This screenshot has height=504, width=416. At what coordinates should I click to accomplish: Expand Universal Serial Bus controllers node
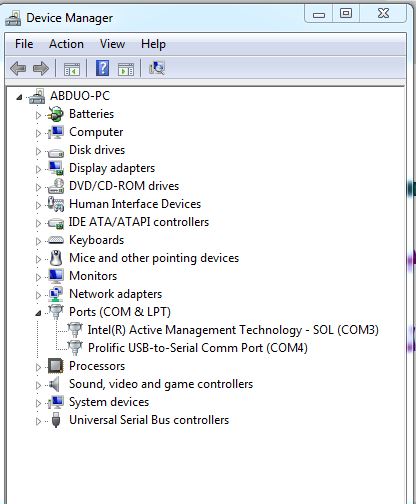point(38,421)
